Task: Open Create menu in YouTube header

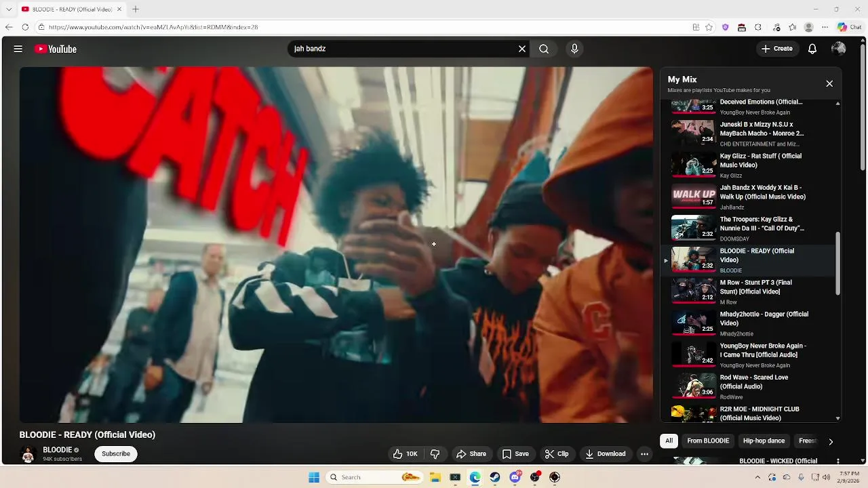Action: click(777, 49)
